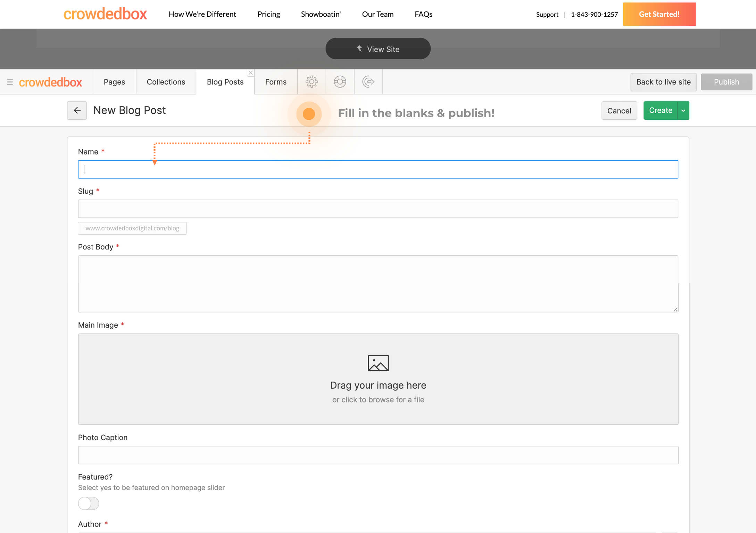Click inside the Post Body text area
756x533 pixels.
pyautogui.click(x=378, y=284)
